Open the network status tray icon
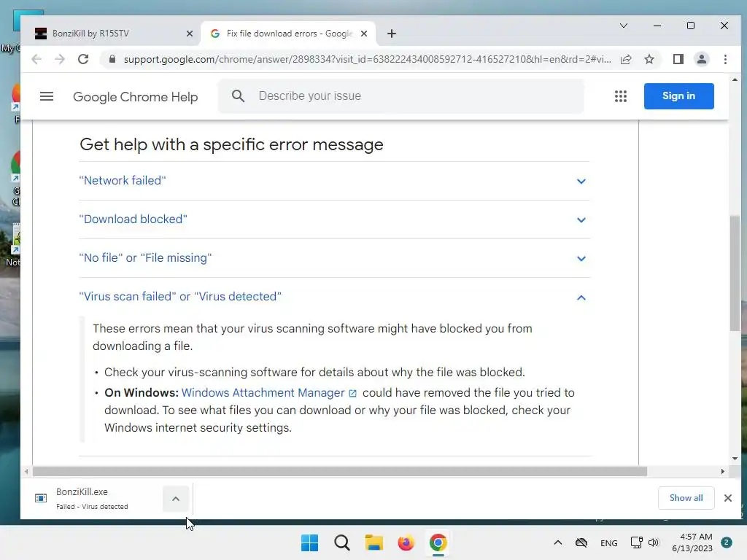Image resolution: width=747 pixels, height=560 pixels. point(636,542)
